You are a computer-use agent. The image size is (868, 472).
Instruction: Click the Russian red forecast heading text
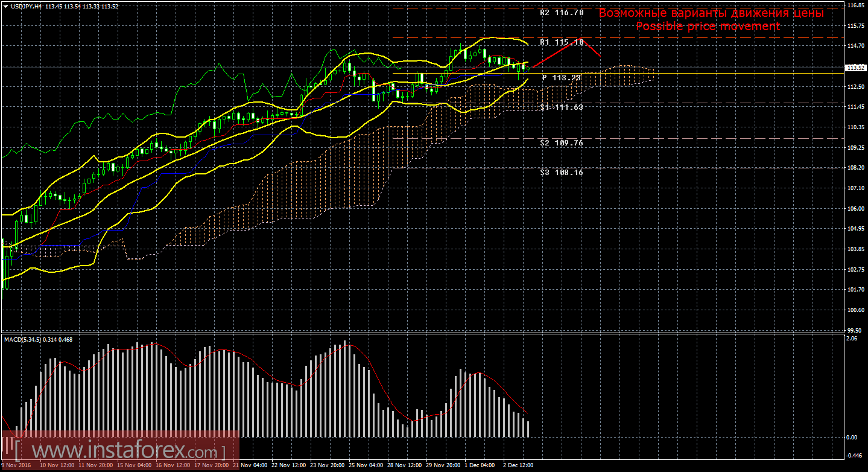pos(711,13)
